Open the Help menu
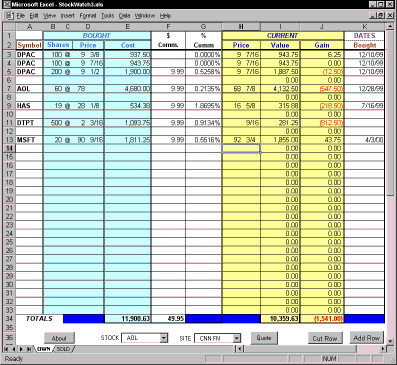The image size is (397, 365). 165,16
